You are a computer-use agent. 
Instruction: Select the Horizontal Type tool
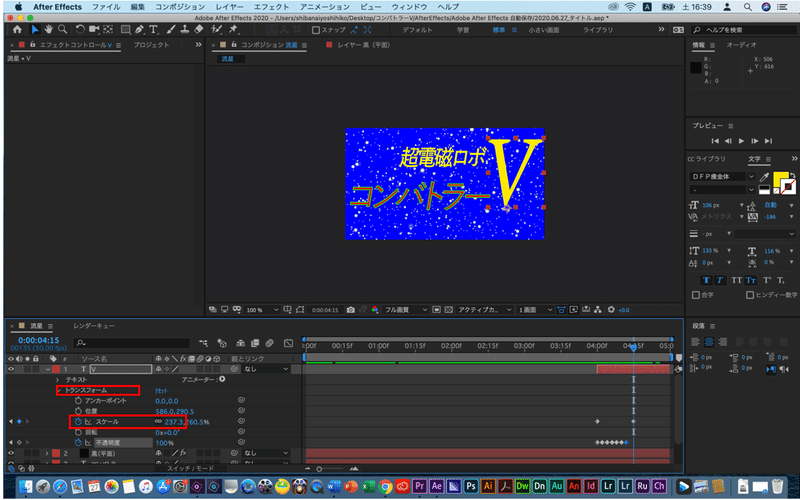coord(153,30)
